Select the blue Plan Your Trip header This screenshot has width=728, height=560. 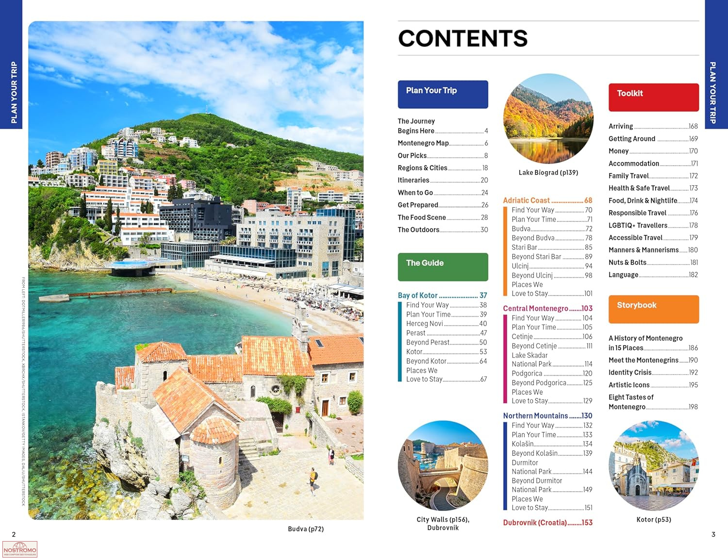click(443, 94)
